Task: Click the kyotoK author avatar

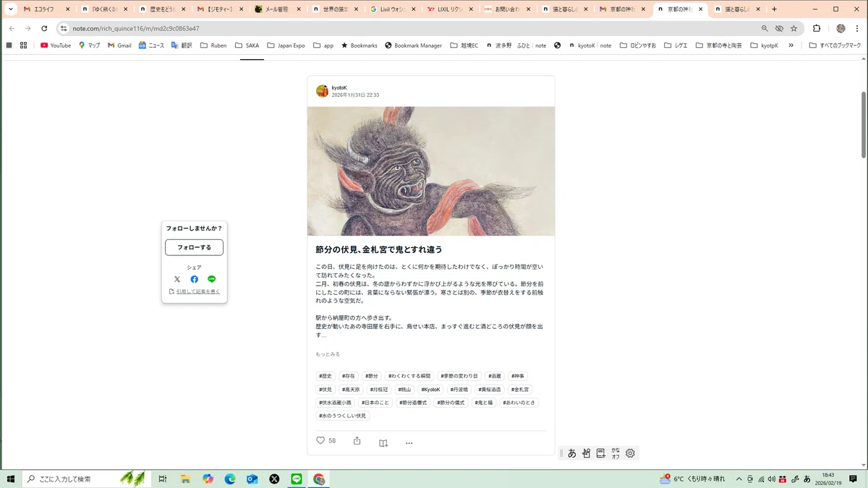Action: (x=322, y=91)
